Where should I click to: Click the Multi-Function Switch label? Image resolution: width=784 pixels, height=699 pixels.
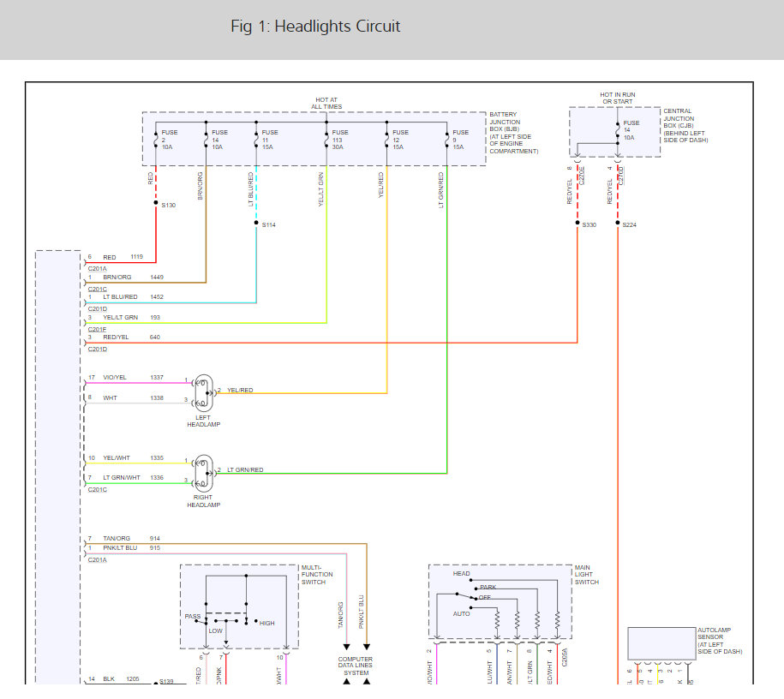(317, 575)
